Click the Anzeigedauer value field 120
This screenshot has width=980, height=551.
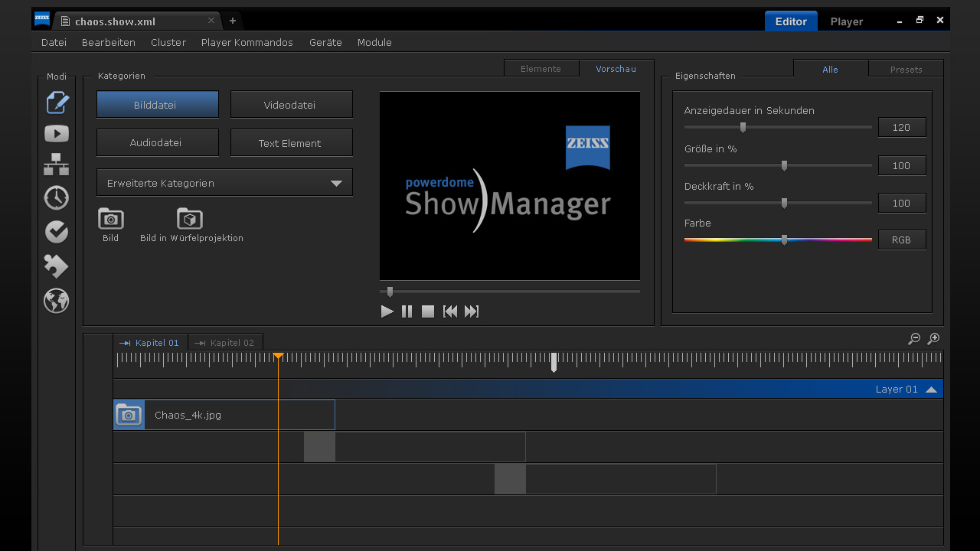point(902,127)
